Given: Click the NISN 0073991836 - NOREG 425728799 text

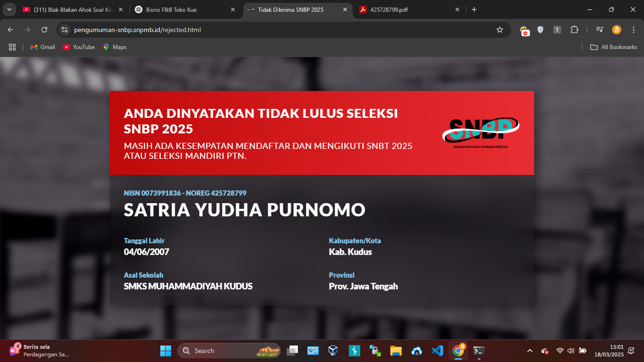Looking at the screenshot, I should click(185, 193).
